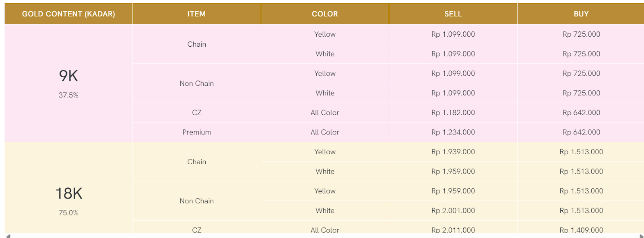644x238 pixels.
Task: Select the Non Chain item under 18K
Action: click(x=196, y=201)
